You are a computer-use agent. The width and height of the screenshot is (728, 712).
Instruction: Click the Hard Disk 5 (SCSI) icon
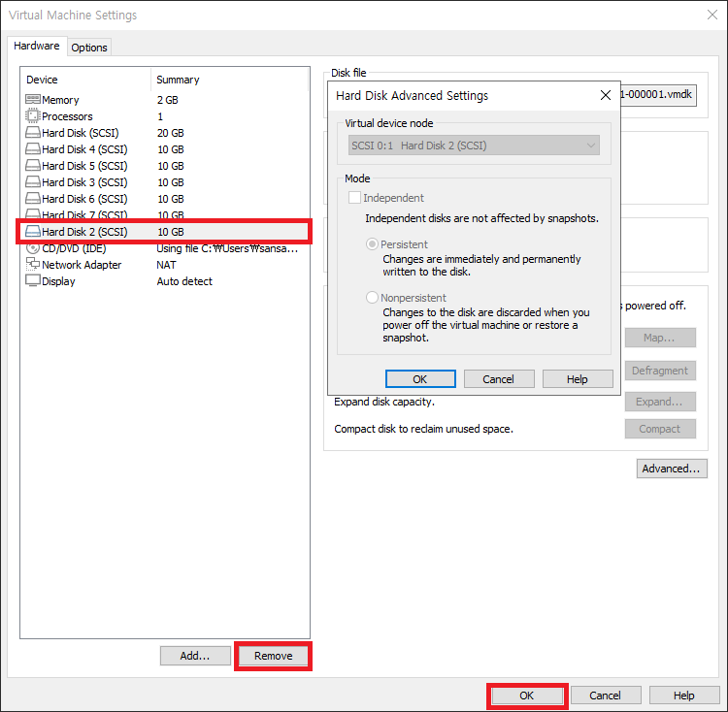coord(32,165)
